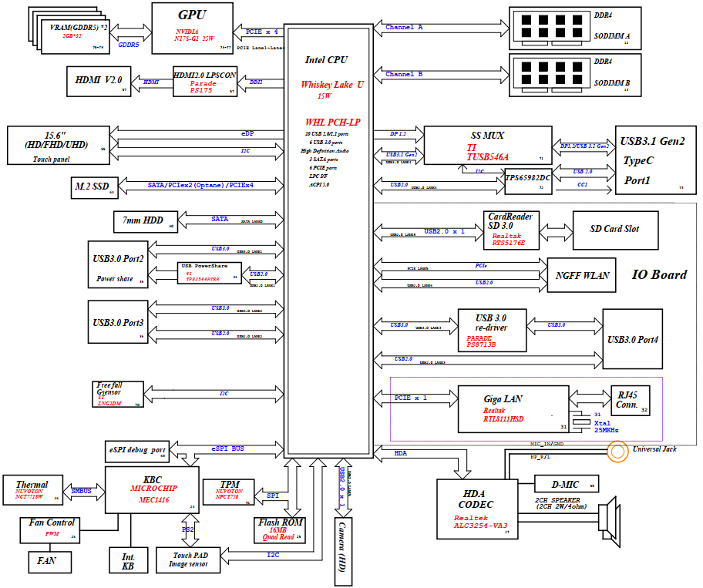Select the eSPI debug port block
The height and width of the screenshot is (588, 703).
point(137,452)
